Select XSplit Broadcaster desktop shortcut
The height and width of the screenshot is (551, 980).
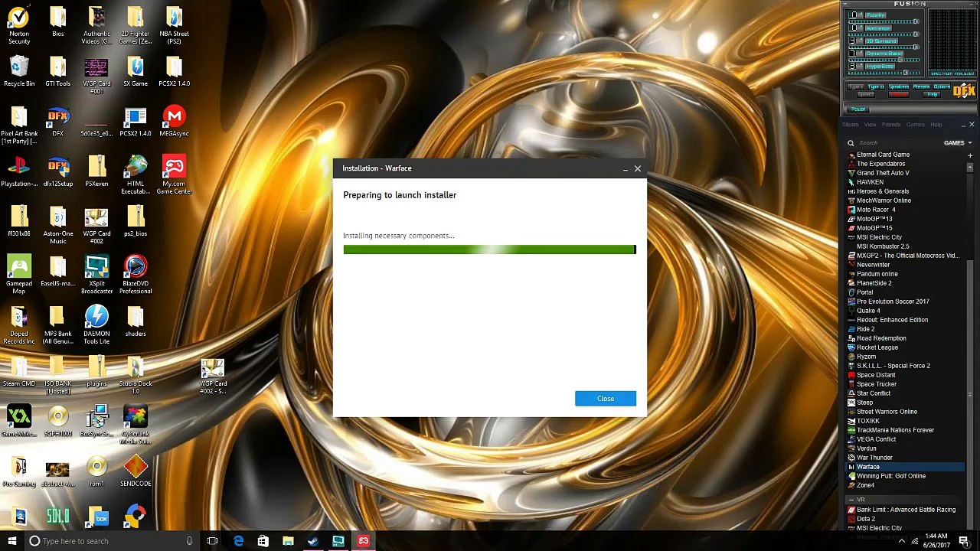pyautogui.click(x=96, y=275)
